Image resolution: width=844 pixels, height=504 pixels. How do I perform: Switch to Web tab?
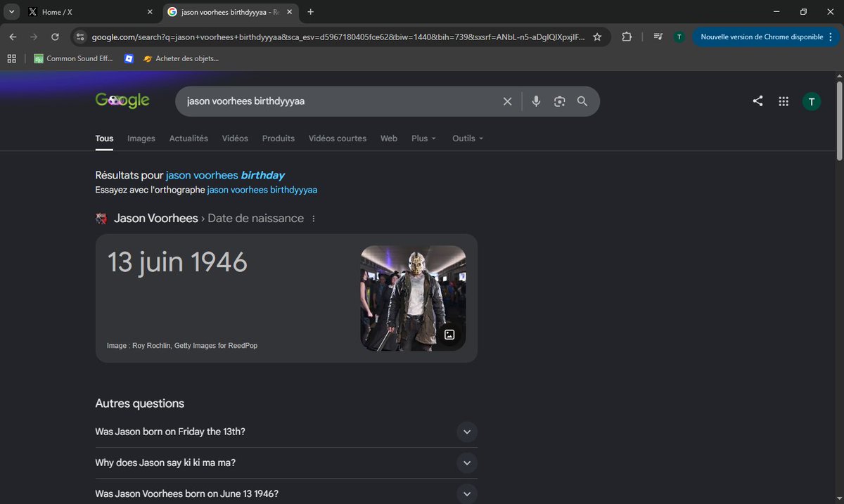[x=389, y=138]
